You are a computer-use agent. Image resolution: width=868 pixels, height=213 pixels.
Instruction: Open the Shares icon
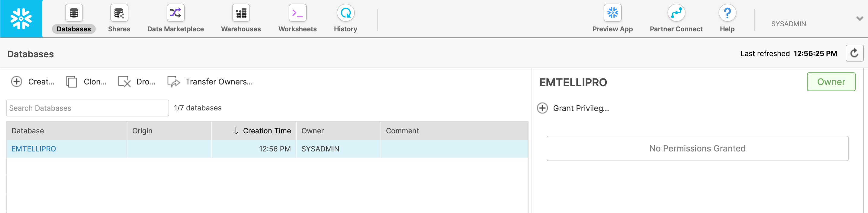tap(119, 13)
